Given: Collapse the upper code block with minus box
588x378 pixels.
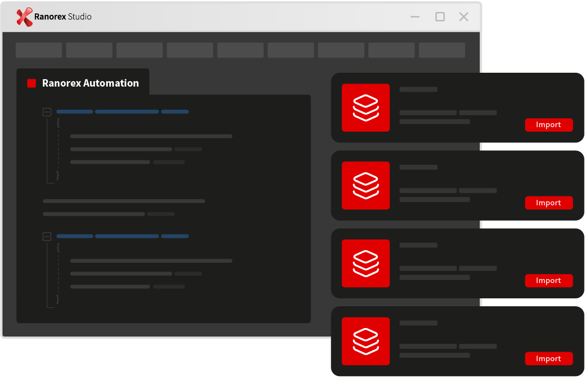Looking at the screenshot, I should [47, 112].
